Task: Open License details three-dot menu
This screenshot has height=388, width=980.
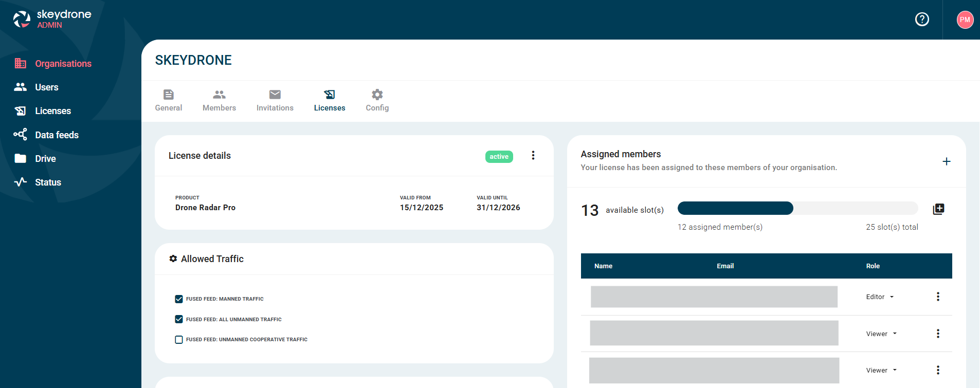Action: [533, 155]
